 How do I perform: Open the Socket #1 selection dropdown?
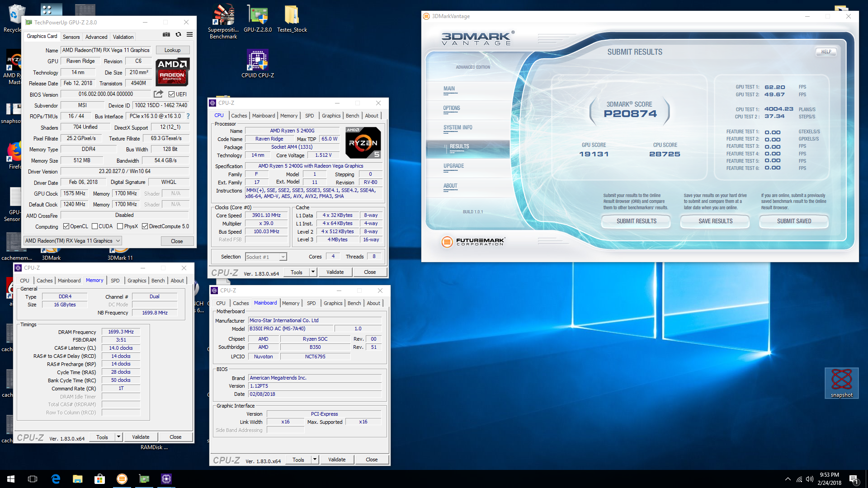266,257
